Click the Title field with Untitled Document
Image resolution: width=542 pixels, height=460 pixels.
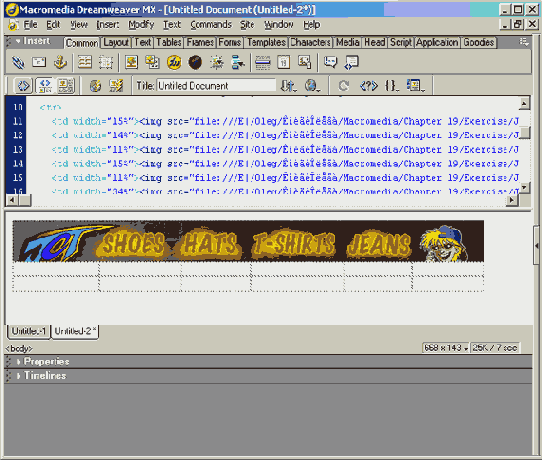(216, 86)
